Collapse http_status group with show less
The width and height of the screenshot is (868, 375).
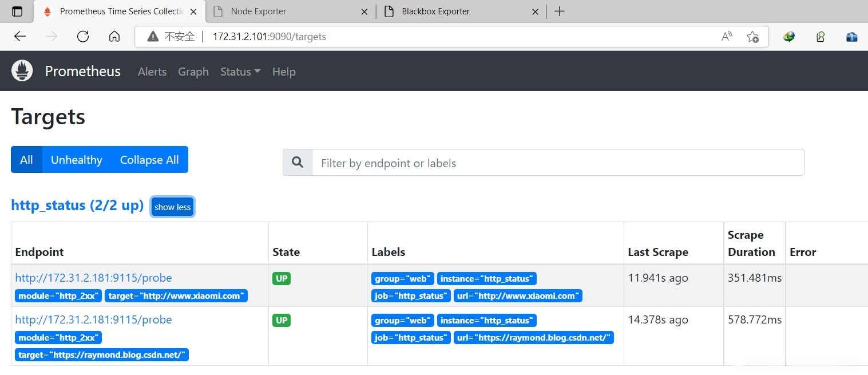(172, 207)
